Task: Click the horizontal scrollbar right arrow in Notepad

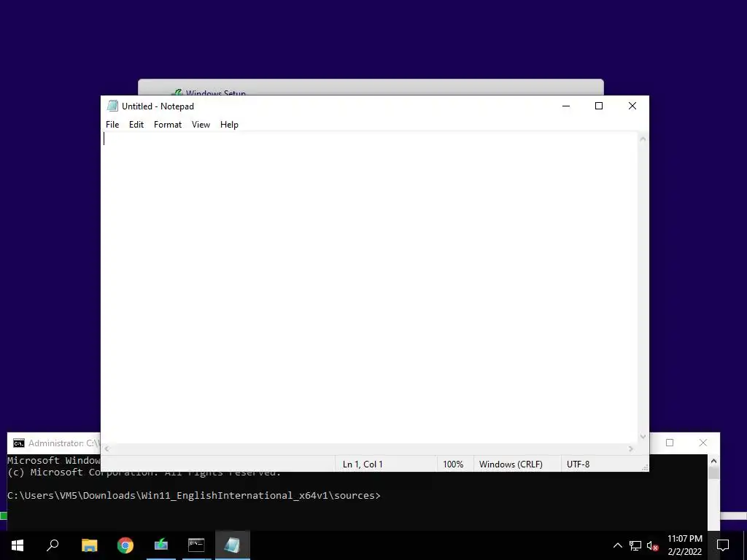Action: click(x=631, y=449)
